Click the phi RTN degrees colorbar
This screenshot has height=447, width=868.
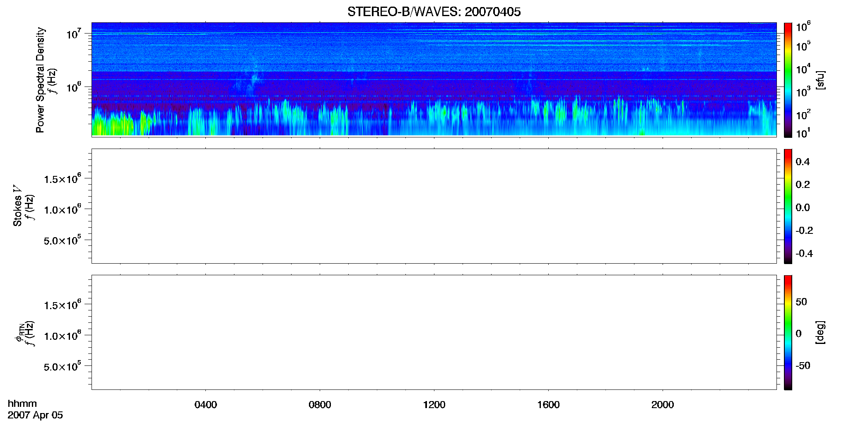coord(788,332)
